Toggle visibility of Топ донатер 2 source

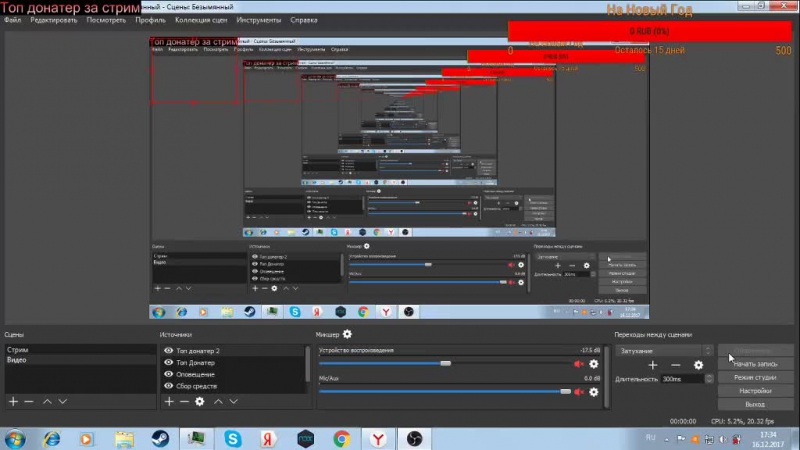(168, 351)
